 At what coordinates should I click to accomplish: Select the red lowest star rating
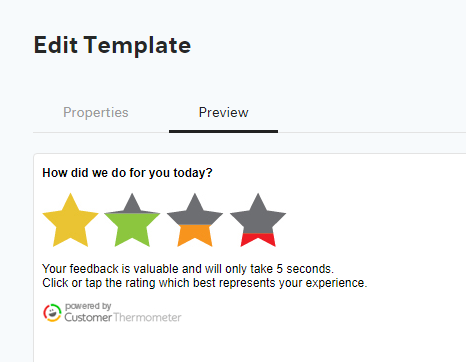pyautogui.click(x=258, y=222)
